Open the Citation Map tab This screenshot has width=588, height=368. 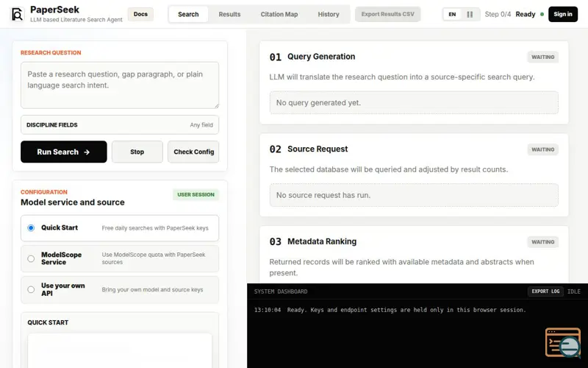click(x=279, y=14)
